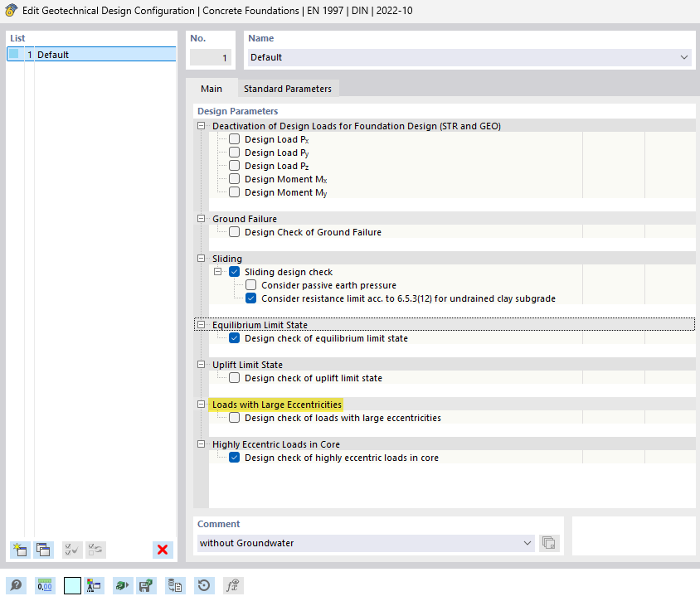Uncheck resistance limit acc. to 6.5.3(12)
Screen dimensions: 700x601
pyautogui.click(x=251, y=298)
